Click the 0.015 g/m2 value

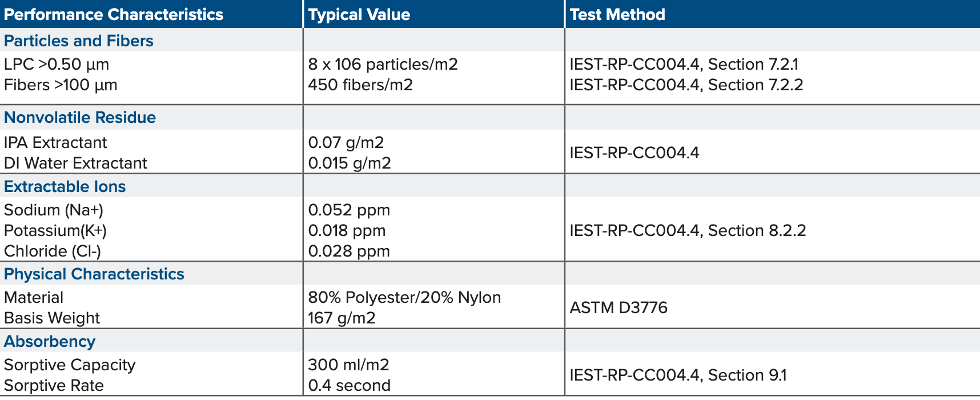point(350,163)
